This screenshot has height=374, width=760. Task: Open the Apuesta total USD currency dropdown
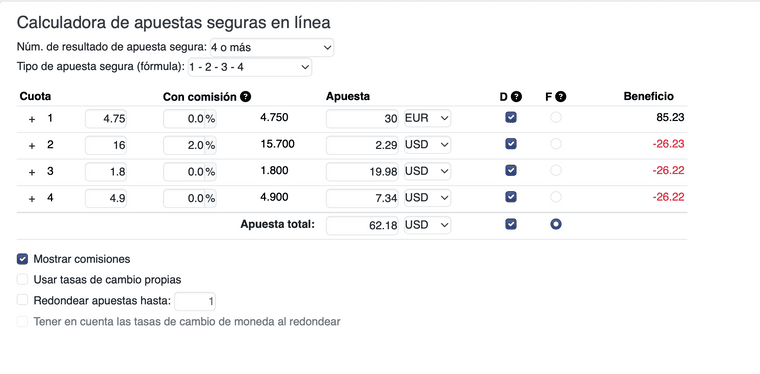(x=428, y=225)
